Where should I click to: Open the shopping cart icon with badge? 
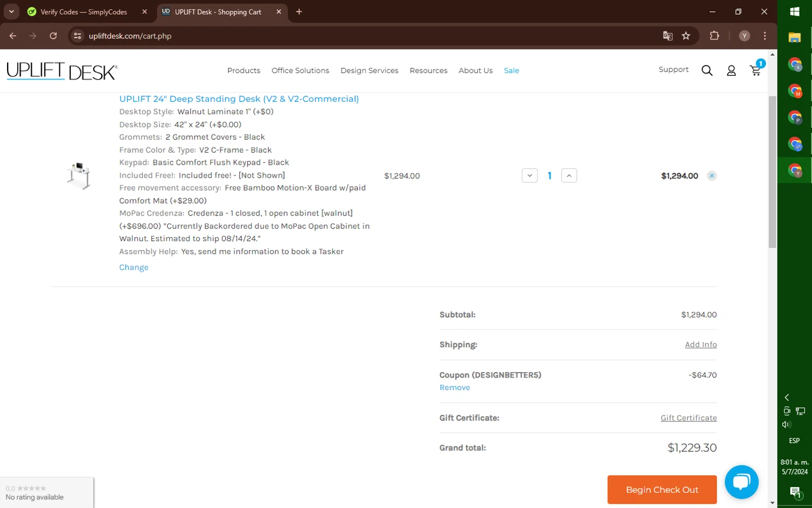pos(756,69)
